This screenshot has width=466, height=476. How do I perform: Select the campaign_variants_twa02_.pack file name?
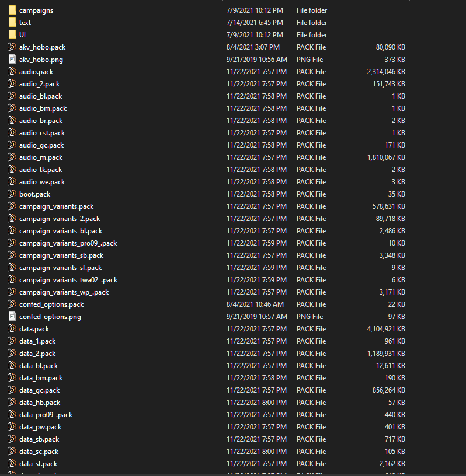pyautogui.click(x=68, y=280)
